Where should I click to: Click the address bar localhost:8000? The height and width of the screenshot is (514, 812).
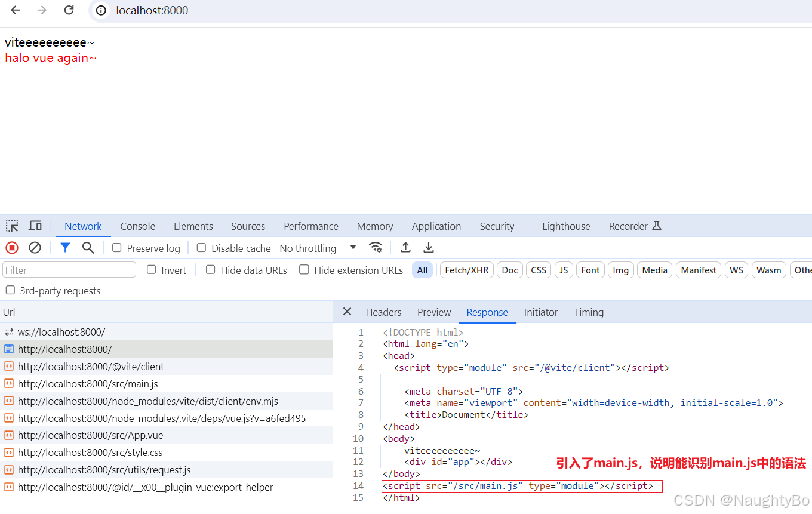click(152, 10)
